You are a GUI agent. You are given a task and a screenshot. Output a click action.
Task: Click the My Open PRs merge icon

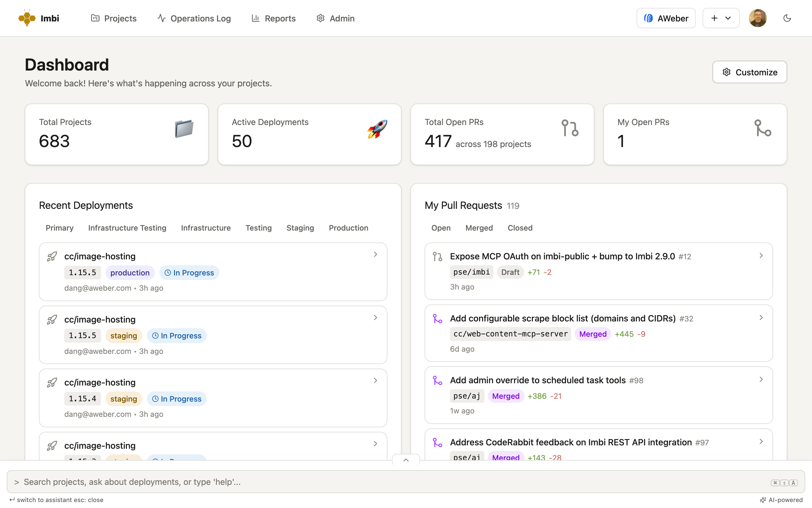[763, 128]
